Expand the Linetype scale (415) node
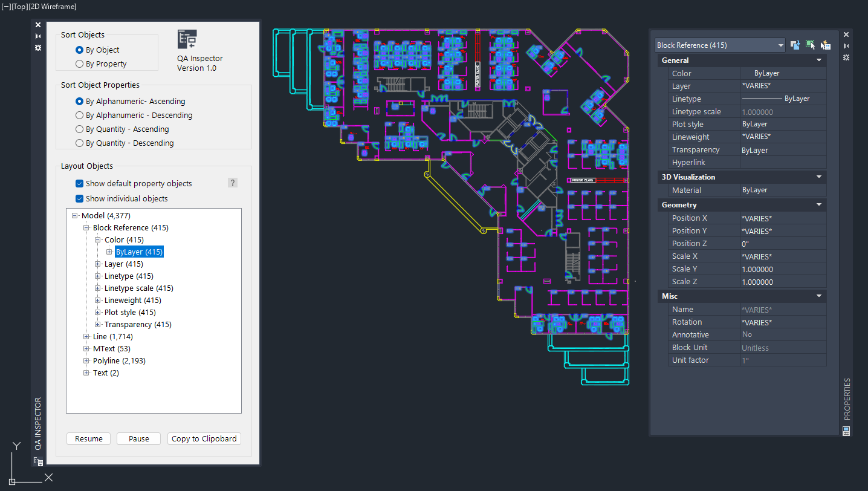This screenshot has height=491, width=868. tap(98, 288)
